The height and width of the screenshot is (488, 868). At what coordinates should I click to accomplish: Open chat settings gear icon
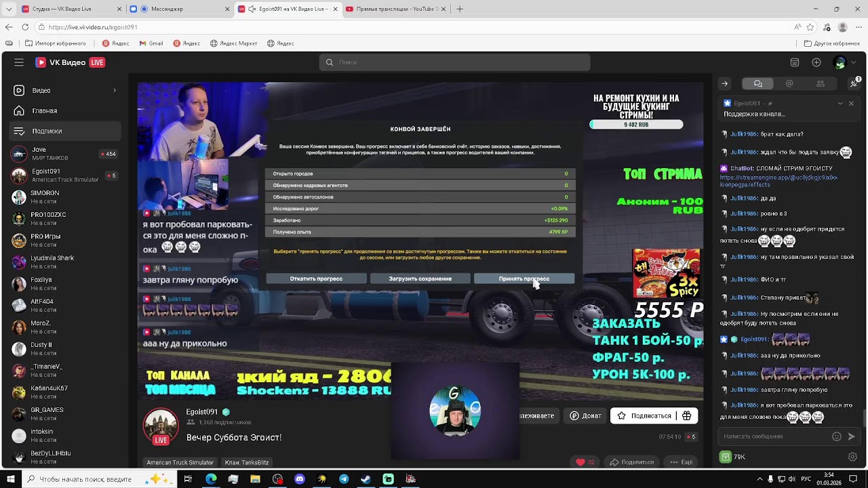click(852, 457)
